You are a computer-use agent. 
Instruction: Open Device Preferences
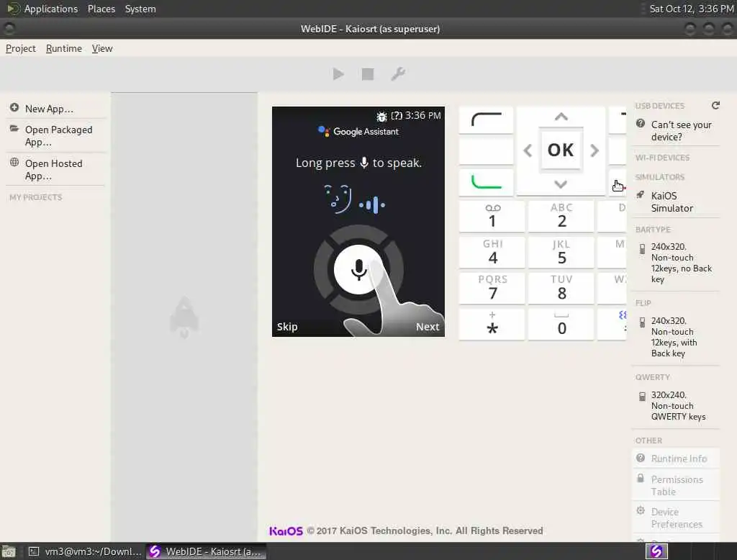tap(677, 518)
